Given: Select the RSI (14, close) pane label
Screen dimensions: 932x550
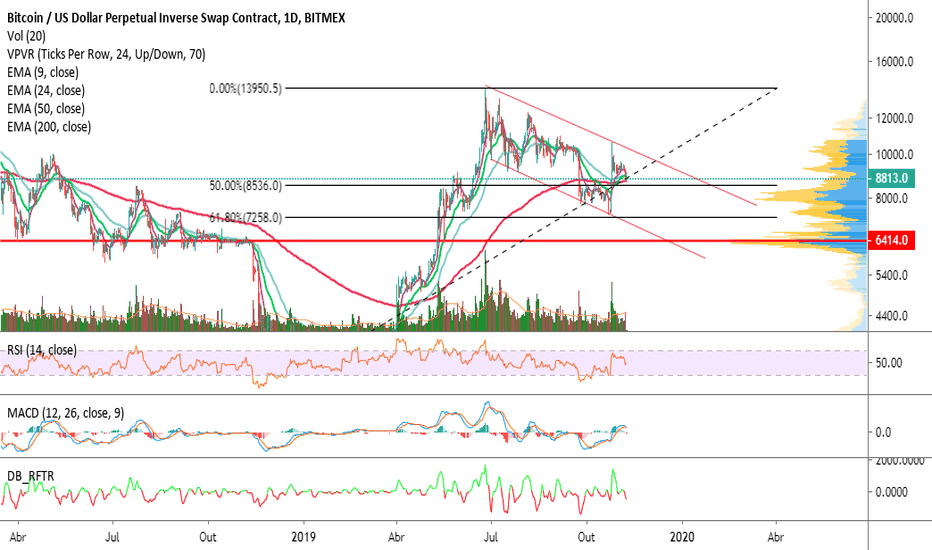Looking at the screenshot, I should [x=42, y=350].
